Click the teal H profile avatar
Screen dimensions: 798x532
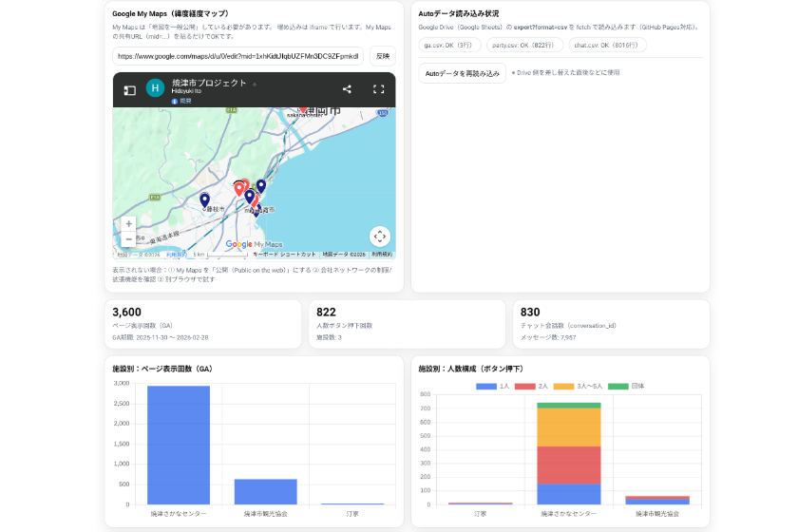click(x=155, y=88)
